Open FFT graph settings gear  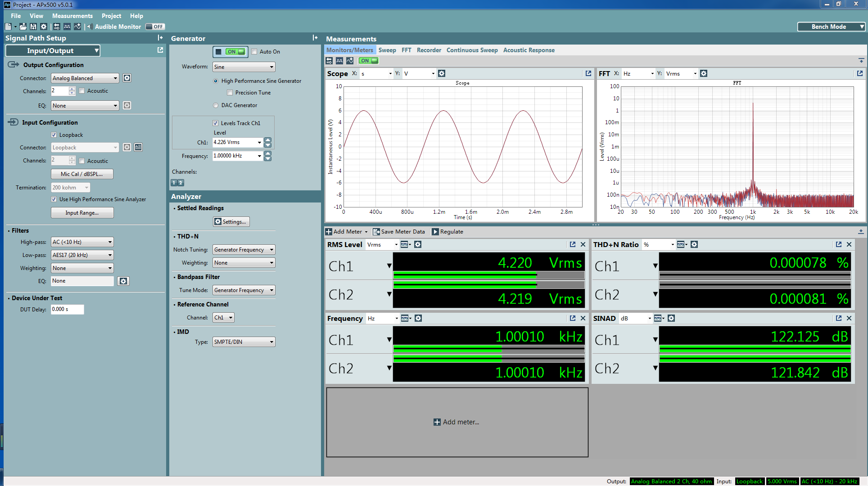click(x=704, y=73)
